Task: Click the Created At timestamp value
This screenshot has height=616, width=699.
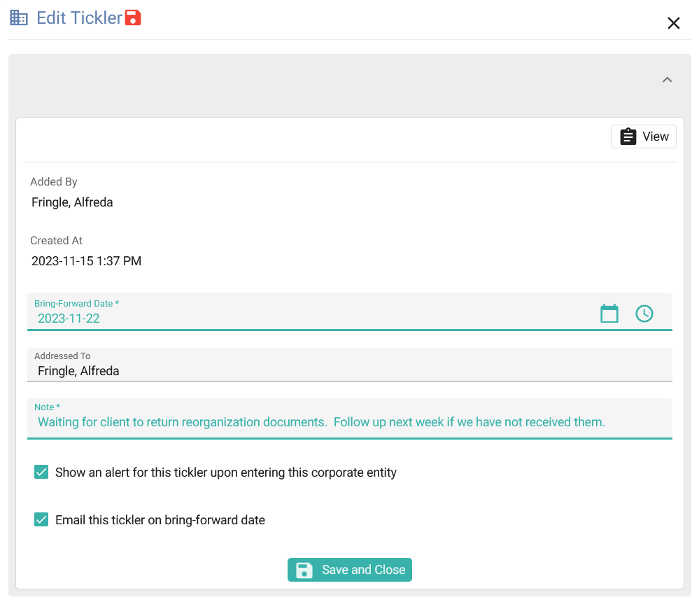Action: 86,261
